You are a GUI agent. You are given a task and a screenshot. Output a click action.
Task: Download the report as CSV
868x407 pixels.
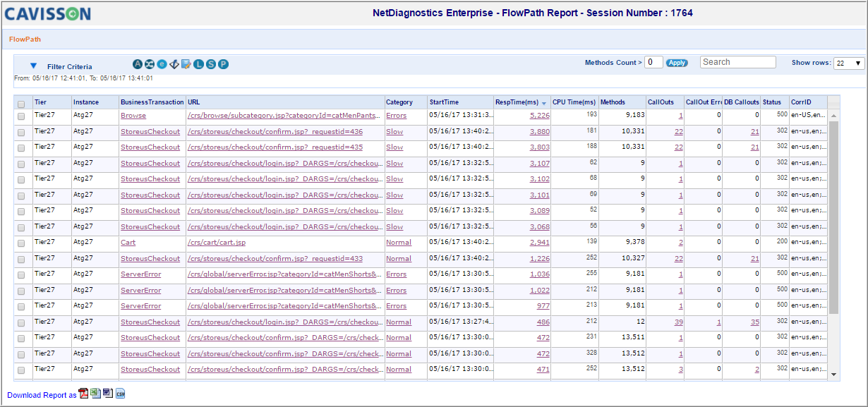tap(120, 394)
